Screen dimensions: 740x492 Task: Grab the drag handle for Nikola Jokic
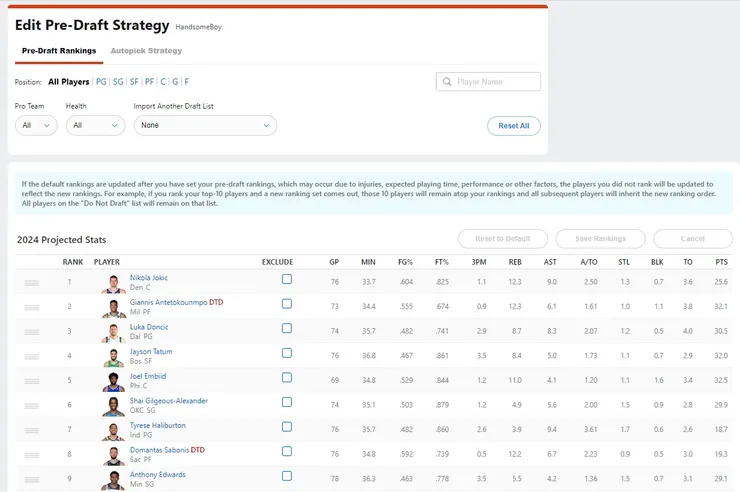(x=32, y=283)
